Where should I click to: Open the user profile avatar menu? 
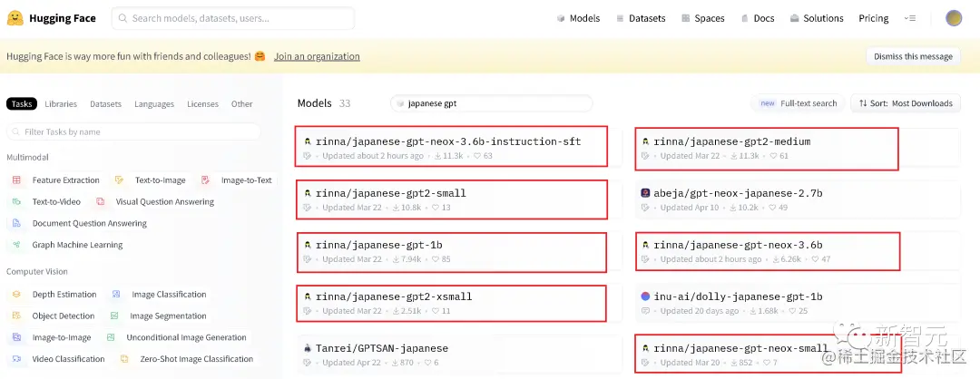[x=954, y=18]
